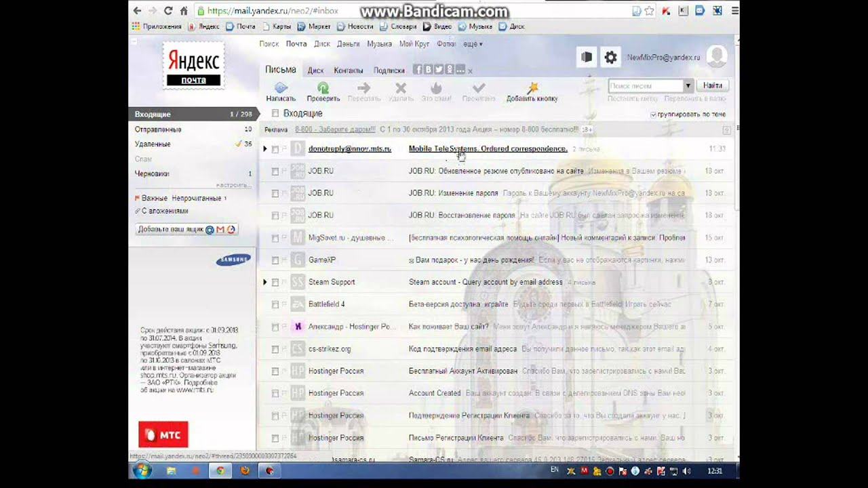Click the Twitter social icon

click(439, 70)
